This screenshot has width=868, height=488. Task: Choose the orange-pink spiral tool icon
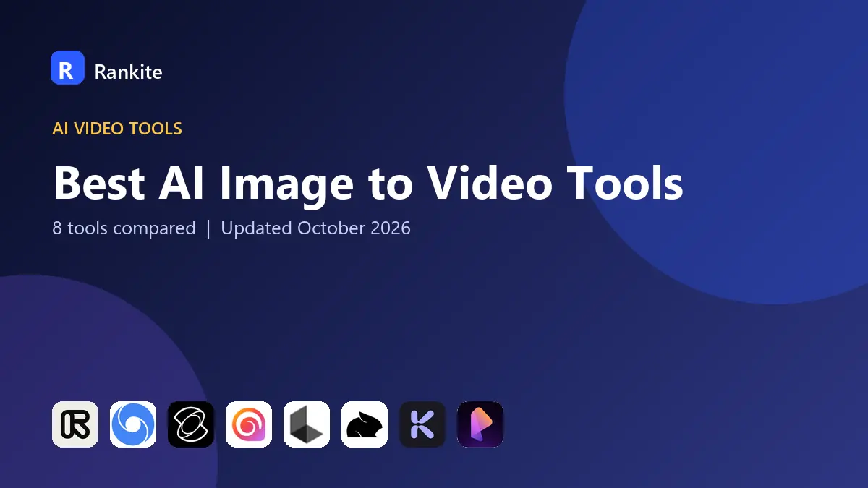coord(249,424)
